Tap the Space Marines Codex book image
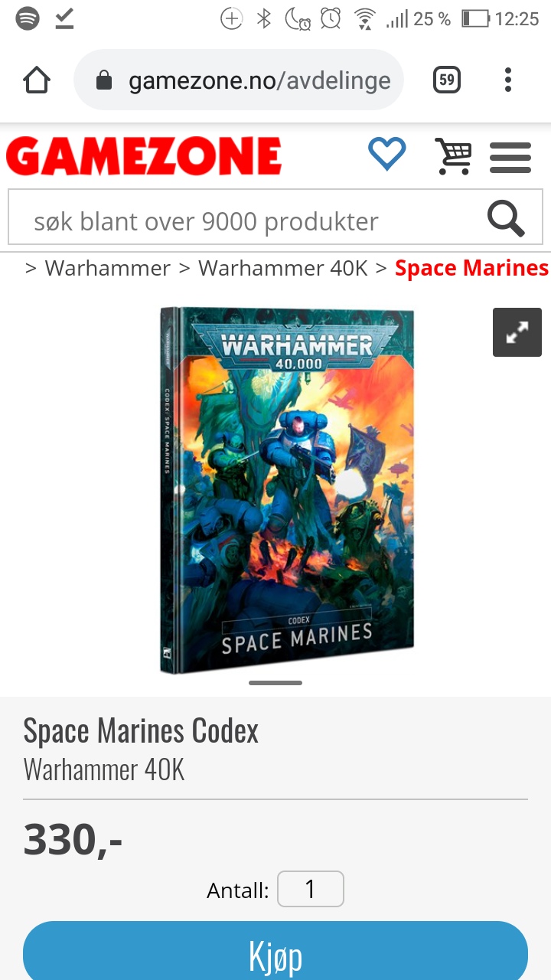The height and width of the screenshot is (980, 551). tap(287, 490)
